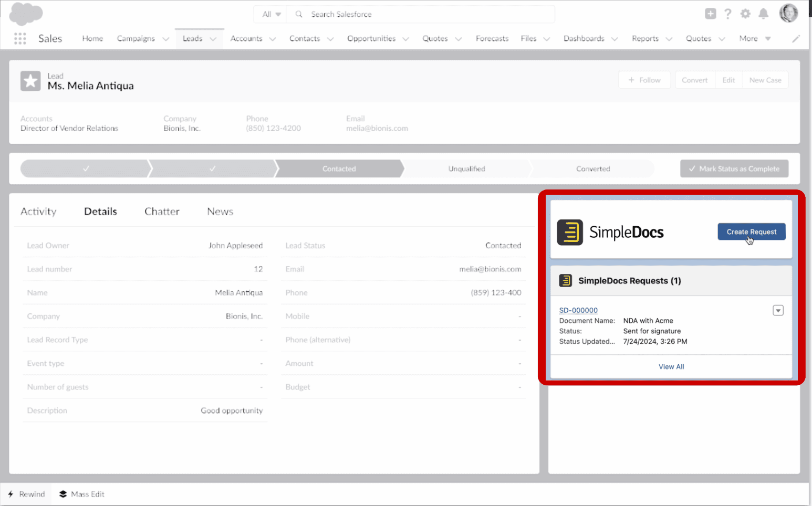Click Rewind in the utility bar
812x506 pixels.
[26, 494]
